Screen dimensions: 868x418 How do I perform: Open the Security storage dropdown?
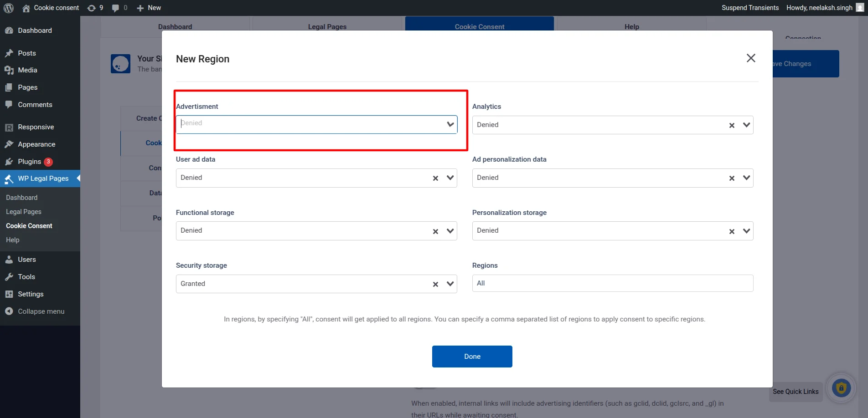point(449,284)
